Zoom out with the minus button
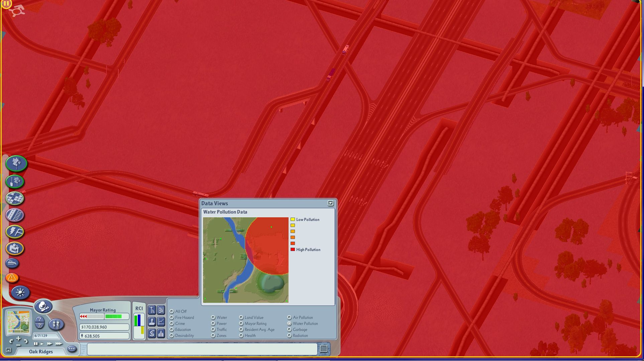644x361 pixels. coord(18,345)
